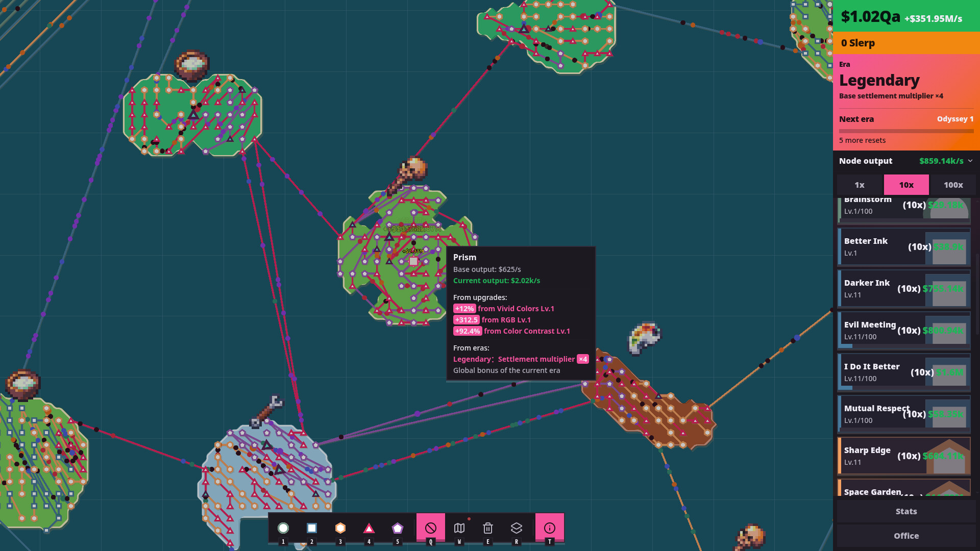Image resolution: width=980 pixels, height=551 pixels.
Task: Click the $1.02Qa money total
Action: (x=870, y=16)
